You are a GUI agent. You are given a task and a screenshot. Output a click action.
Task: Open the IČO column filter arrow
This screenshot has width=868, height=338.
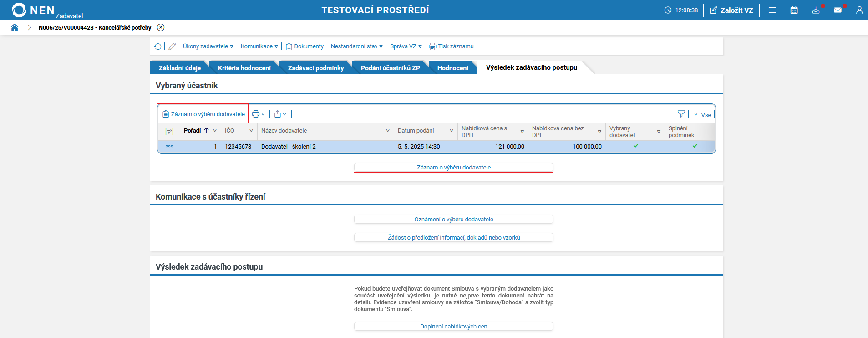pos(251,131)
